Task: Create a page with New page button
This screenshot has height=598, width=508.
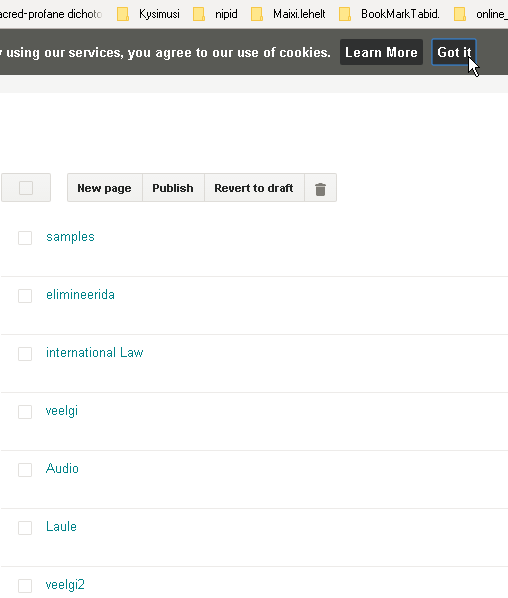Action: pyautogui.click(x=105, y=188)
